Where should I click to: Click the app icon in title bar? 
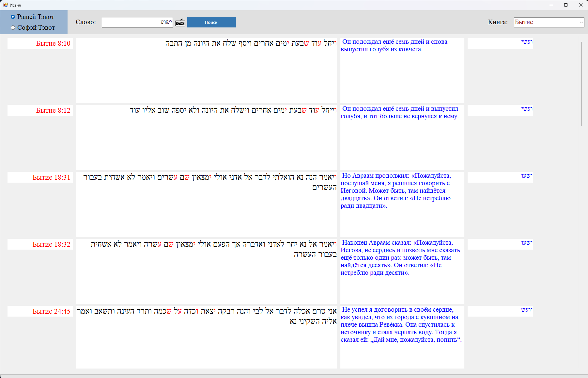[x=5, y=5]
